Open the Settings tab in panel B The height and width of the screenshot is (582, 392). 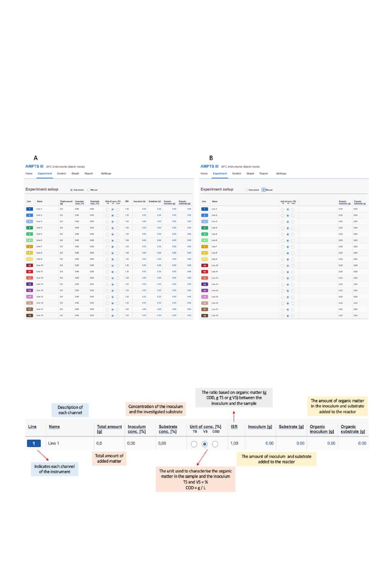click(281, 173)
